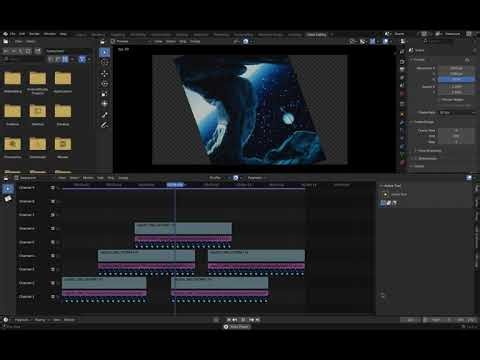Mute Channel 1 in the sequencer
480x360 pixels.
click(x=52, y=296)
